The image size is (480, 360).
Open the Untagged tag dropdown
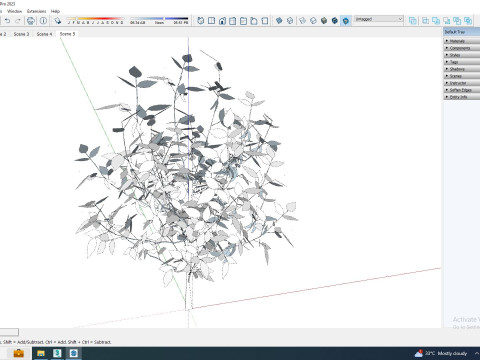coord(379,19)
